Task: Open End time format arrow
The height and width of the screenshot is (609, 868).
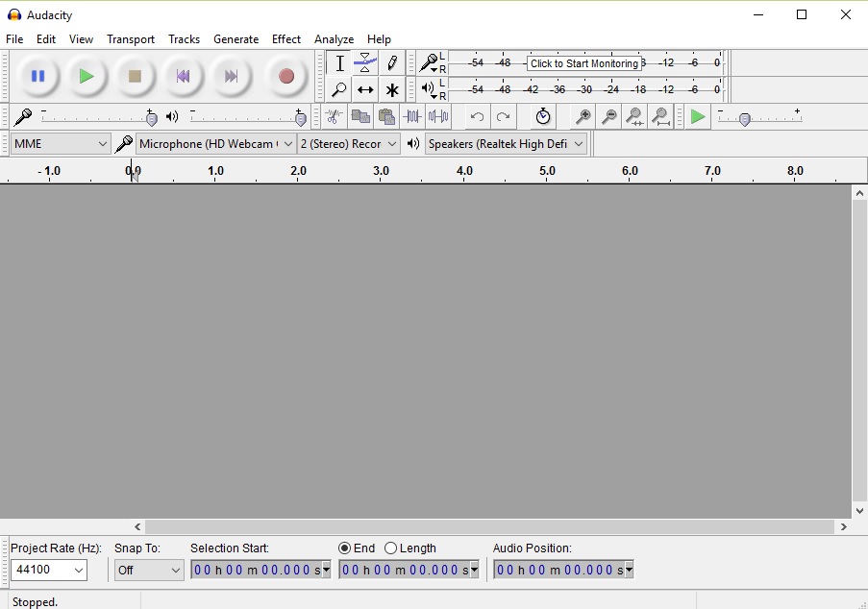Action: pyautogui.click(x=475, y=570)
